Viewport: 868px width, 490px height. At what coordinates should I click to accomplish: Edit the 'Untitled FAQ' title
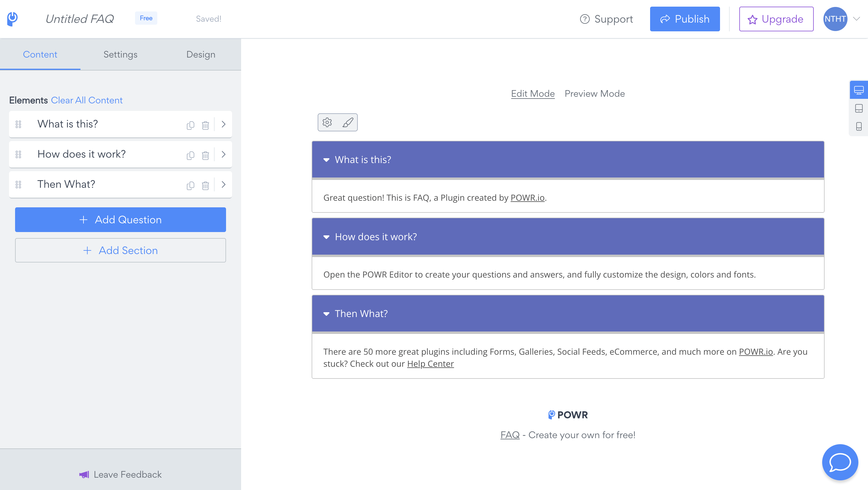click(x=80, y=19)
